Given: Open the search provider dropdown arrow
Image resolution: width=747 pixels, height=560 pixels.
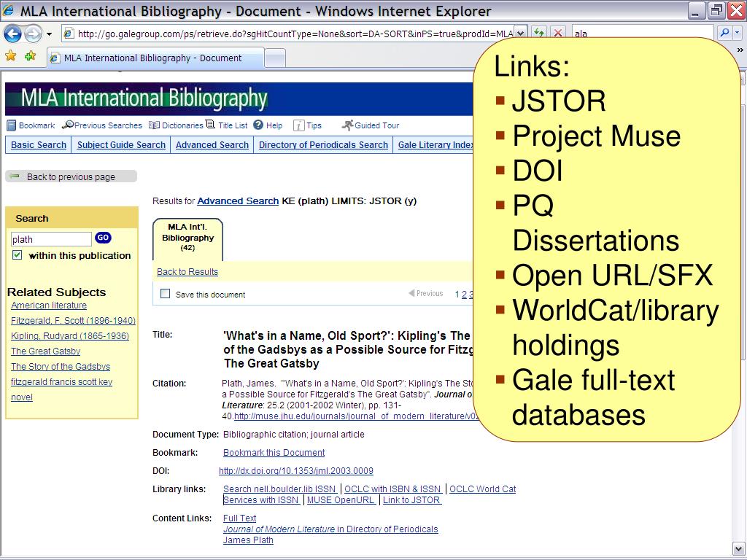Looking at the screenshot, I should point(737,33).
